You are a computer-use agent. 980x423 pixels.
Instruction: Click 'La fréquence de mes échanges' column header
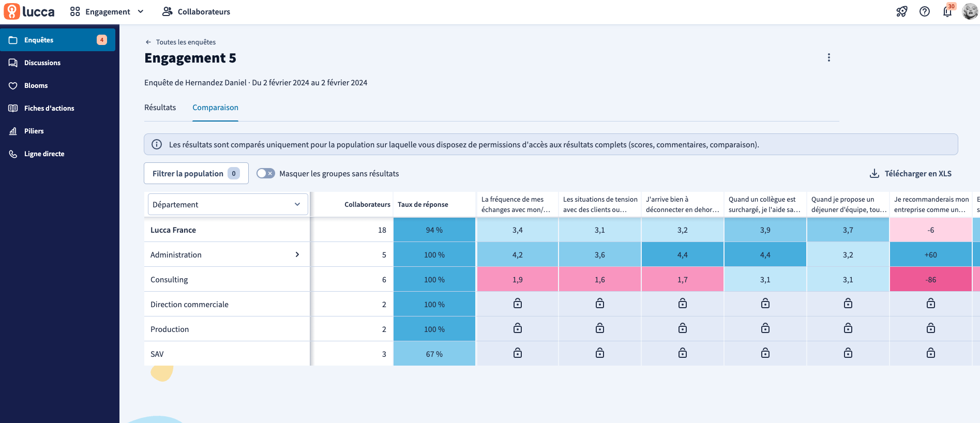(517, 204)
